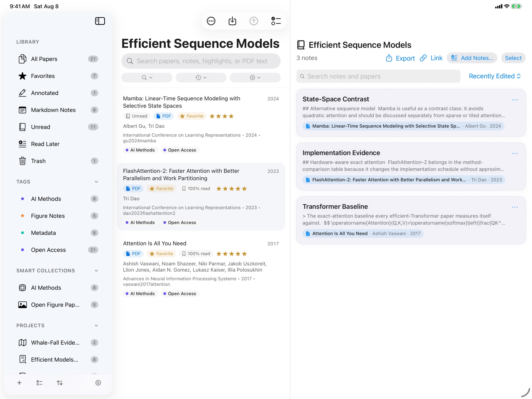
Task: Tap the Export button
Action: click(400, 58)
